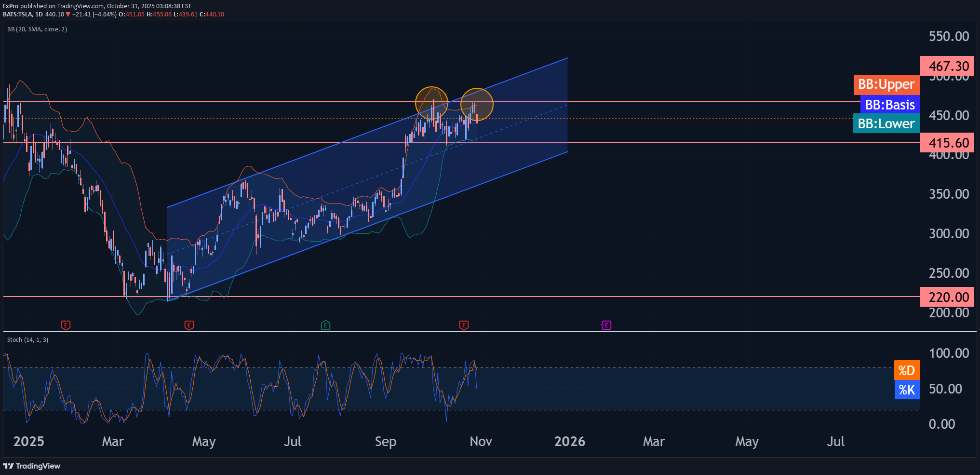Image resolution: width=980 pixels, height=475 pixels.
Task: Click the BB:Lower indicator label
Action: point(886,123)
